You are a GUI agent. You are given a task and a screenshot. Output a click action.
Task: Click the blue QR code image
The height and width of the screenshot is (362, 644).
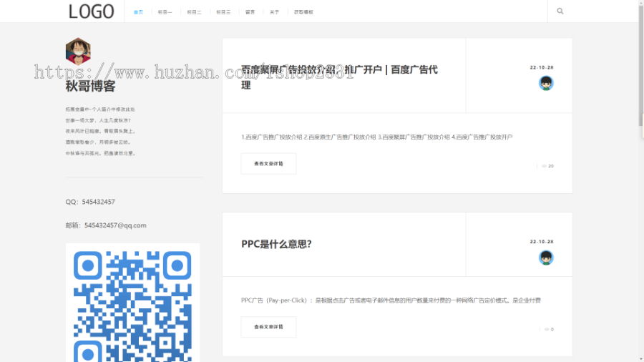coord(132,303)
